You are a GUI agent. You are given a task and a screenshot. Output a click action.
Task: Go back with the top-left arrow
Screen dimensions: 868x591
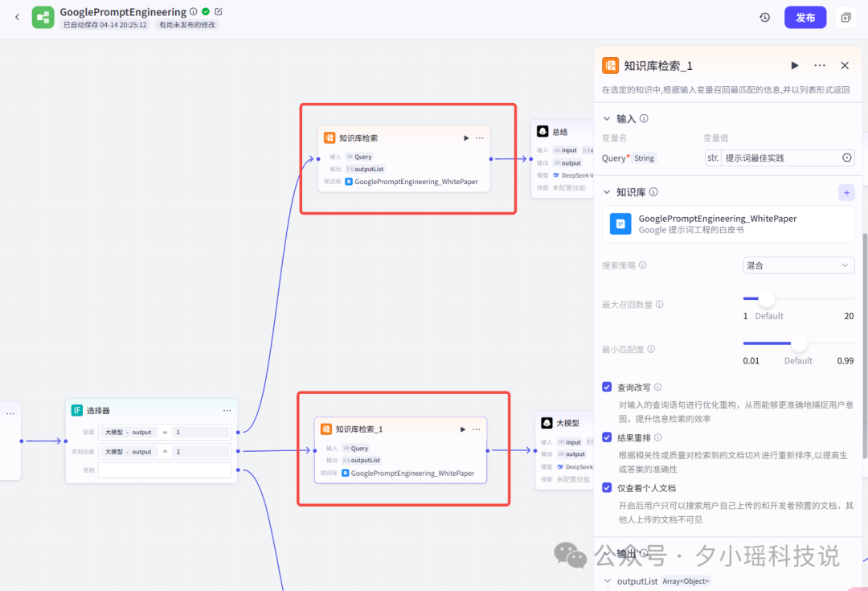[17, 17]
